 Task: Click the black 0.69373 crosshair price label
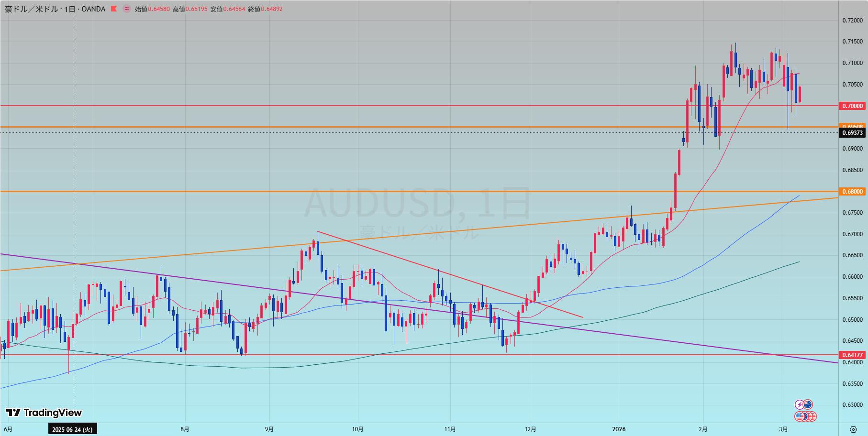point(853,133)
